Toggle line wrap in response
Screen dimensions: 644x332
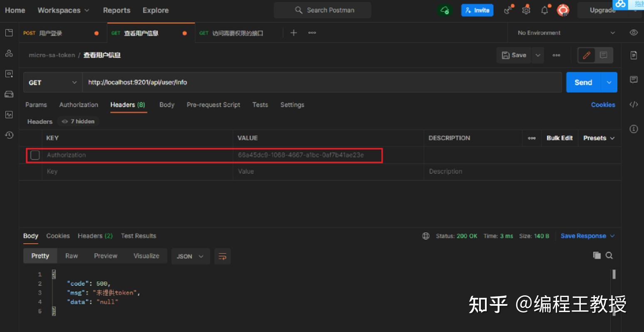coord(222,256)
